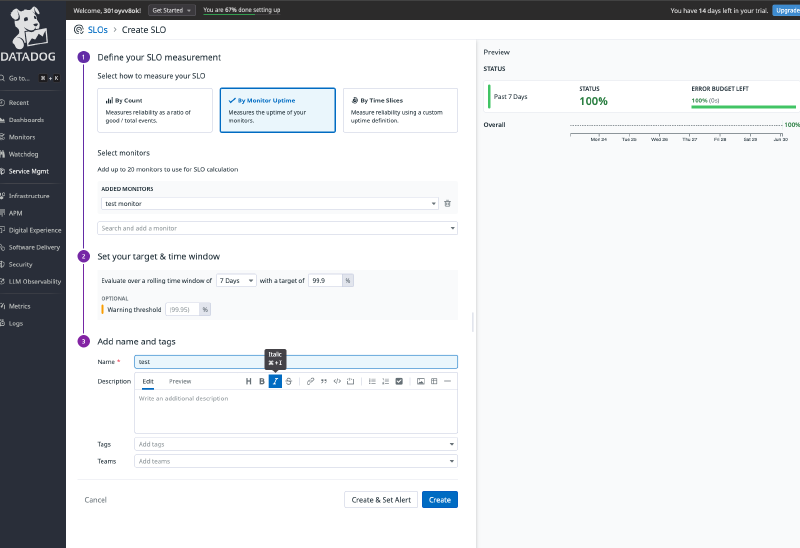800x548 pixels.
Task: Open the Add teams dropdown
Action: tap(296, 461)
